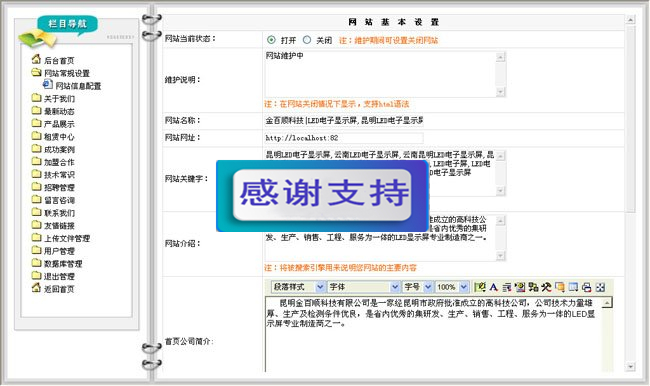Click the 退出管理 link

(59, 277)
